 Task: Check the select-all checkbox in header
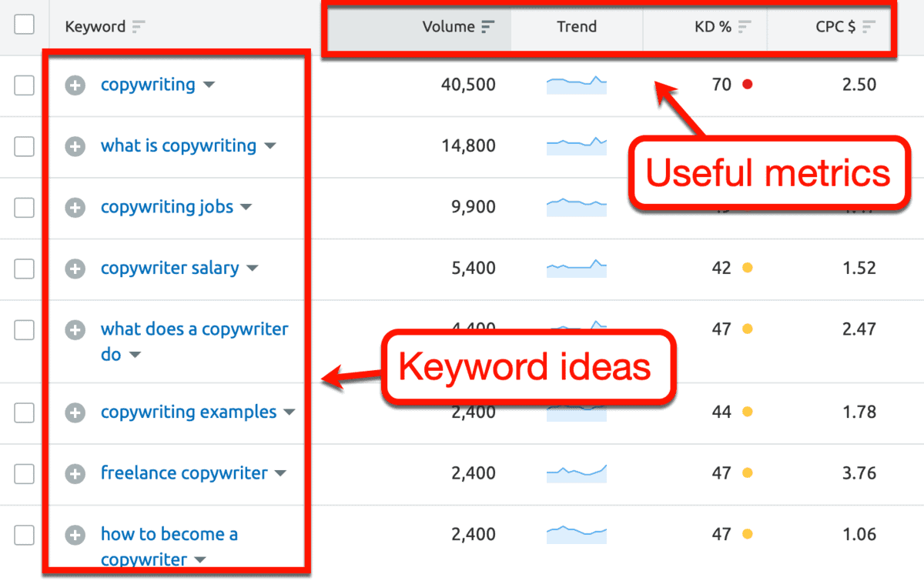click(x=24, y=24)
